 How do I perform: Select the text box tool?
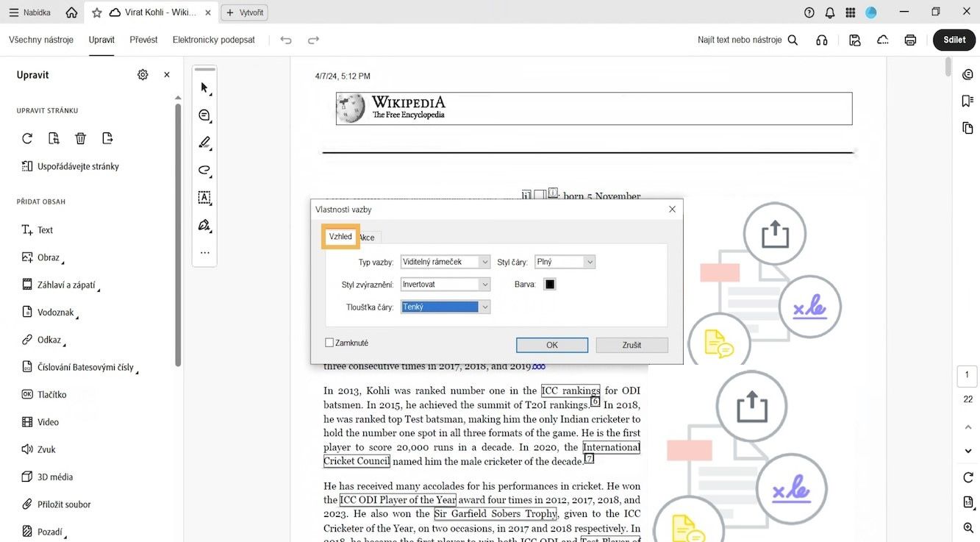coord(205,197)
